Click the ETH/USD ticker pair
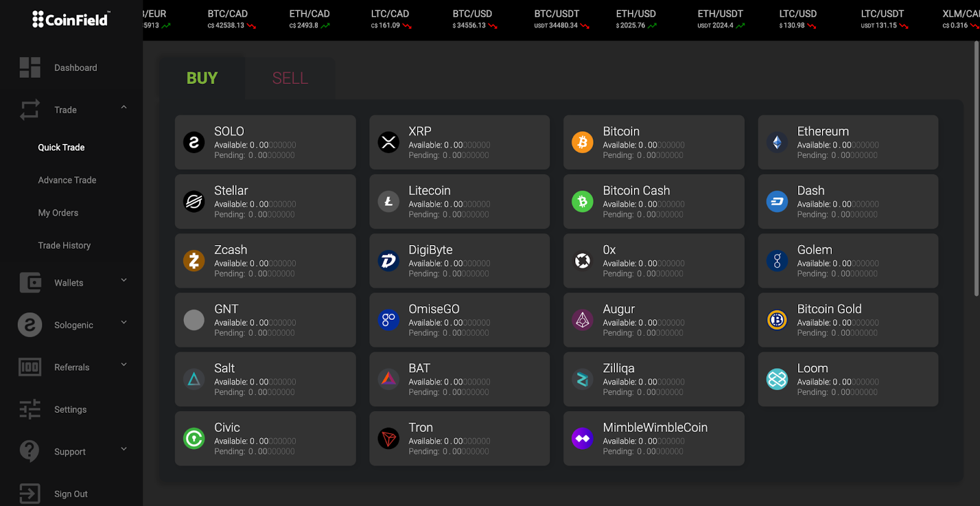This screenshot has height=506, width=980. [x=636, y=13]
